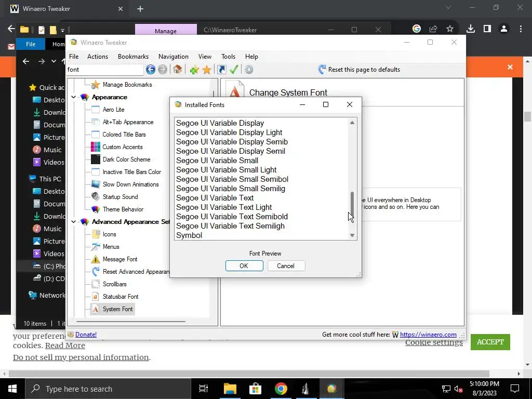
Task: Open Statusbar Font option
Action: [121, 297]
